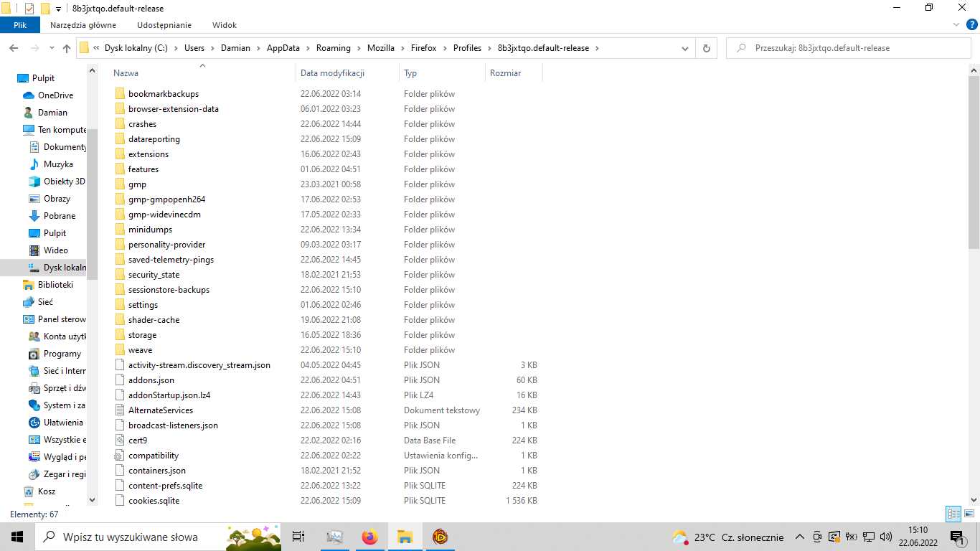Select the Firefox breadcrumb segment
Viewport: 980px width, 551px height.
coord(424,48)
